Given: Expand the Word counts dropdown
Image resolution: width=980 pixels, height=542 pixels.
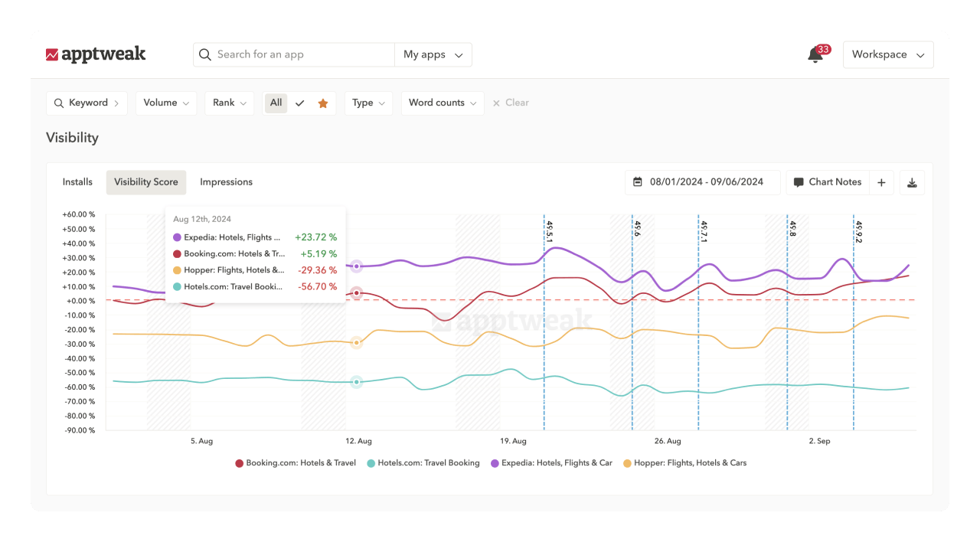Looking at the screenshot, I should (x=443, y=102).
